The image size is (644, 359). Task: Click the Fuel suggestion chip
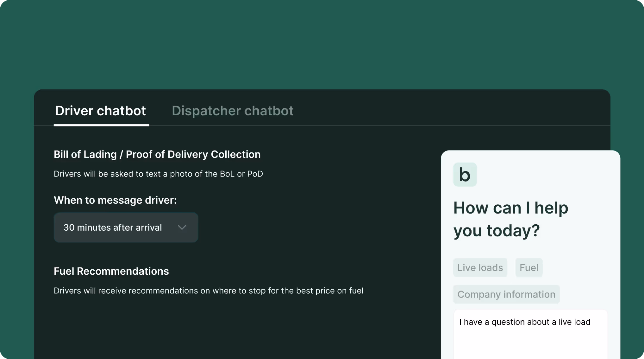tap(528, 268)
